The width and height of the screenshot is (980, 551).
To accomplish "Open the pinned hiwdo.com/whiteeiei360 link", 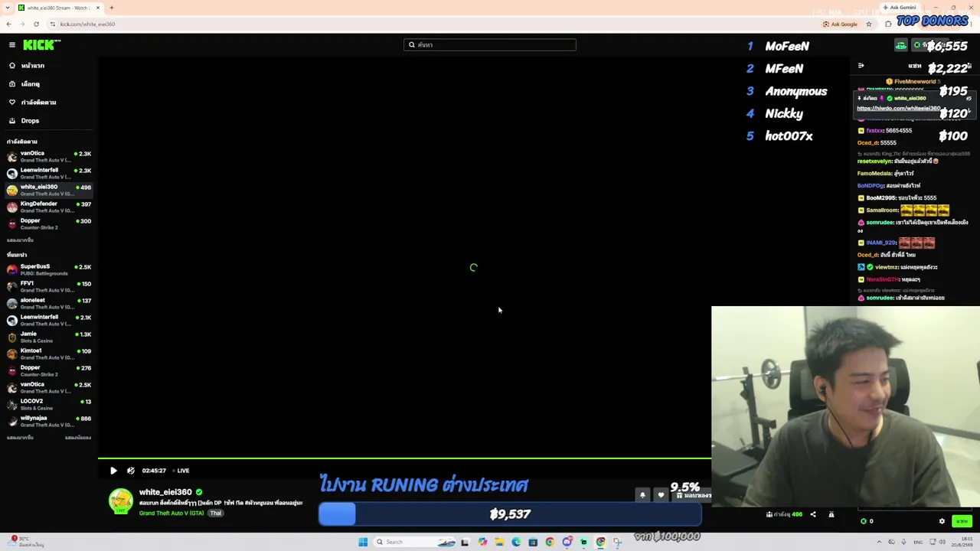I will [898, 109].
